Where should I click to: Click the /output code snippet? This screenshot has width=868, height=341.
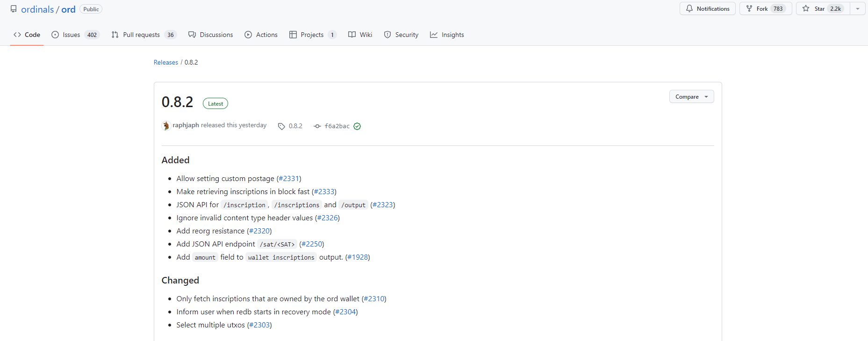[353, 205]
